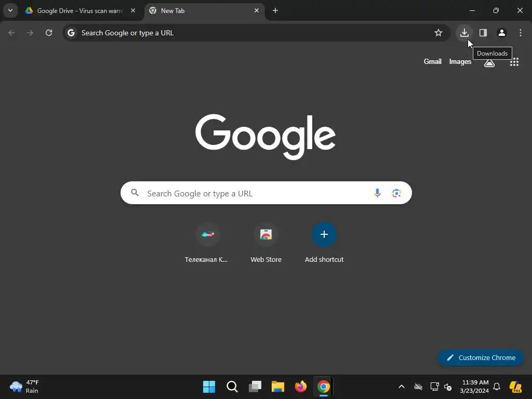Viewport: 532px width, 399px height.
Task: Open the clock showing 11:39 AM
Action: click(x=474, y=387)
